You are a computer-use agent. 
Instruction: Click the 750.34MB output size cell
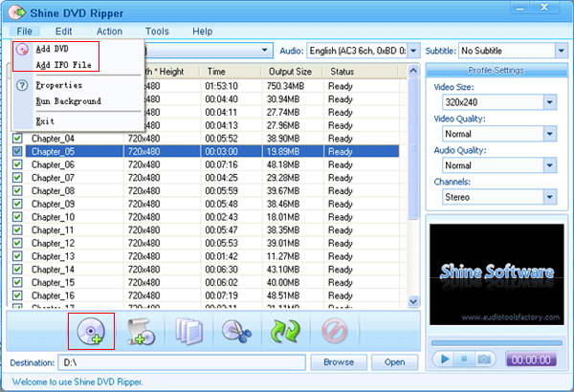pos(283,86)
